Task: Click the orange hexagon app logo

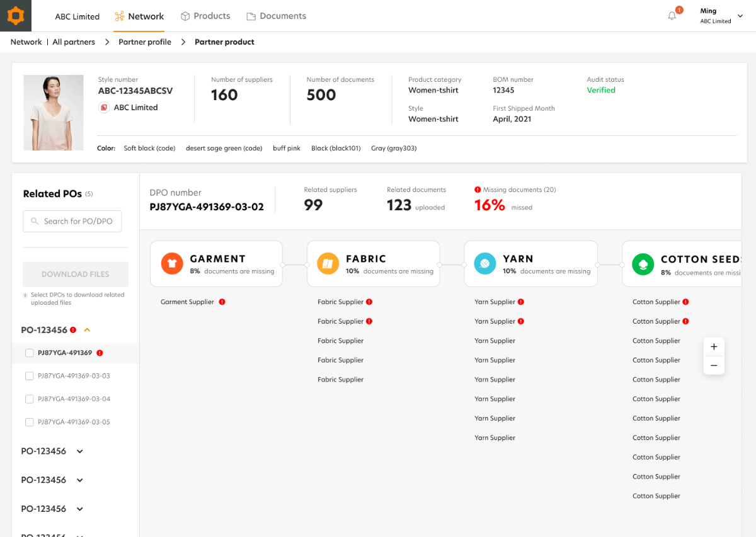Action: (x=15, y=16)
